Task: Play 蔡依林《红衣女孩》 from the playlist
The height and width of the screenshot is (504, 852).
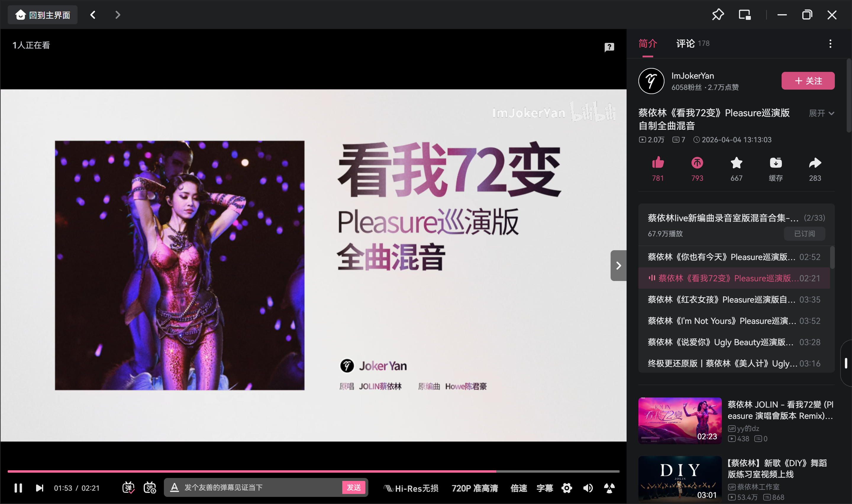Action: tap(734, 300)
